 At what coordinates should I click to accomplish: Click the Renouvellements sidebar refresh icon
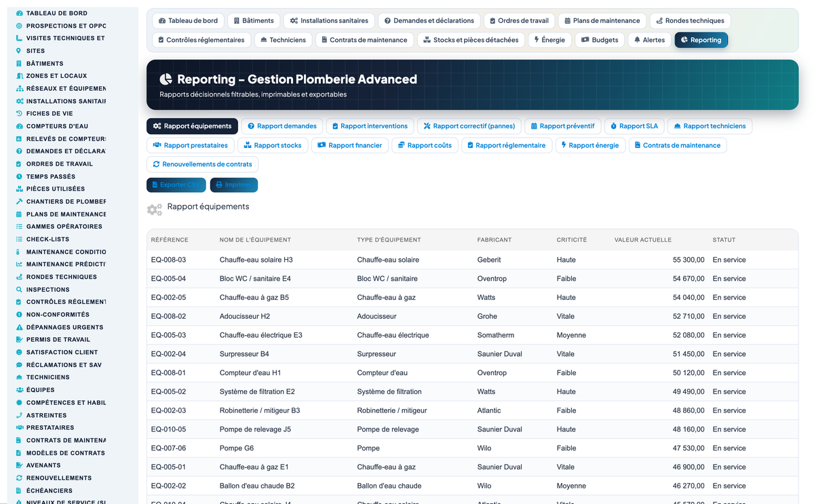tap(19, 478)
